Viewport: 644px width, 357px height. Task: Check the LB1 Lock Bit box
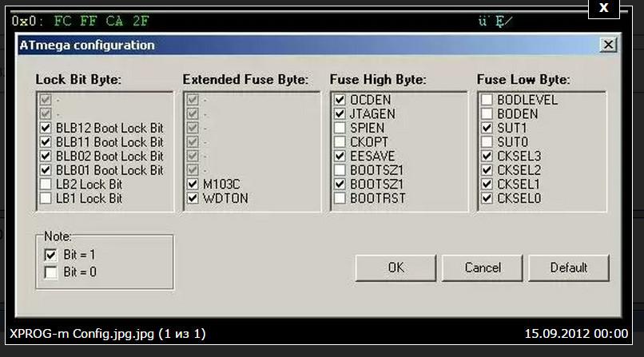pos(46,198)
